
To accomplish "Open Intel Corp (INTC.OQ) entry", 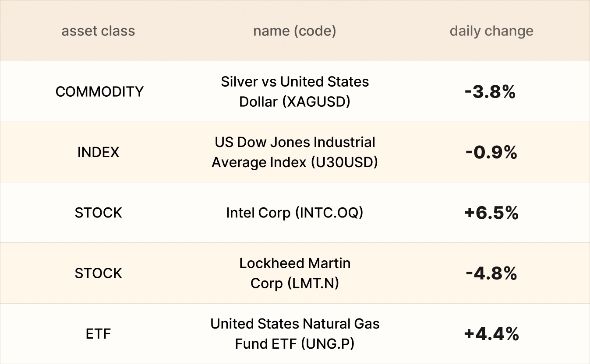I will [295, 213].
